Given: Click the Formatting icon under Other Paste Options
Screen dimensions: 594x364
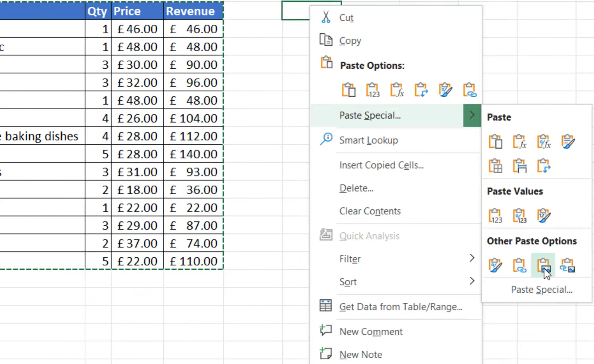Looking at the screenshot, I should (495, 265).
